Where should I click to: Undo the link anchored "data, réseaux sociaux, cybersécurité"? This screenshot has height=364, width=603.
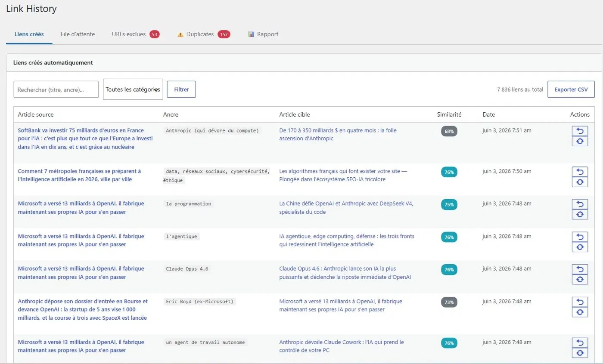(x=580, y=172)
